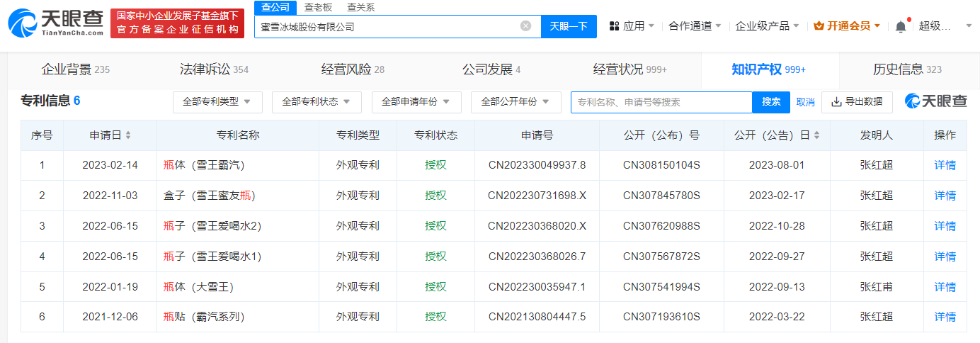980x343 pixels.
Task: Click the 开通会员 crown icon
Action: coord(819,26)
